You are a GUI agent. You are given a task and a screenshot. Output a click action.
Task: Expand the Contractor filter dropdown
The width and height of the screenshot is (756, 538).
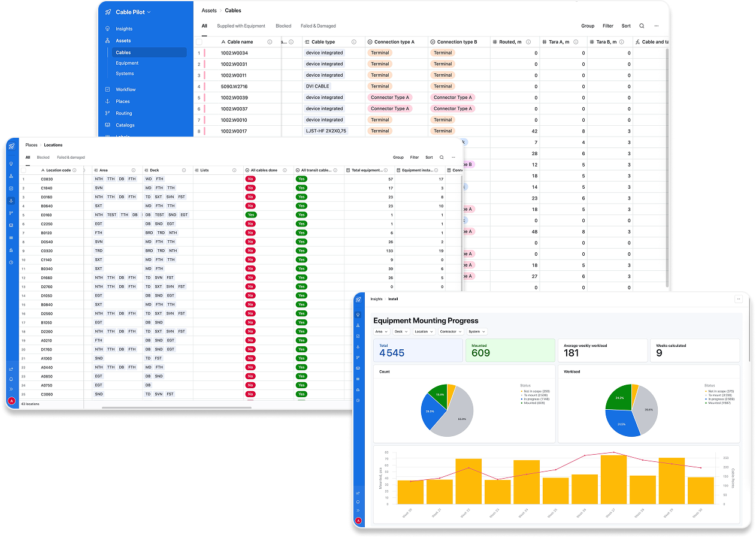450,331
